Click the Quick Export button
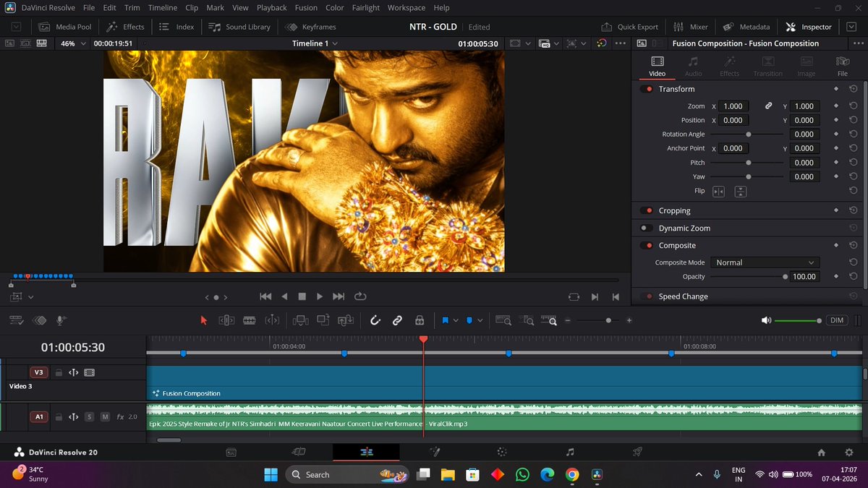This screenshot has height=488, width=868. tap(629, 27)
